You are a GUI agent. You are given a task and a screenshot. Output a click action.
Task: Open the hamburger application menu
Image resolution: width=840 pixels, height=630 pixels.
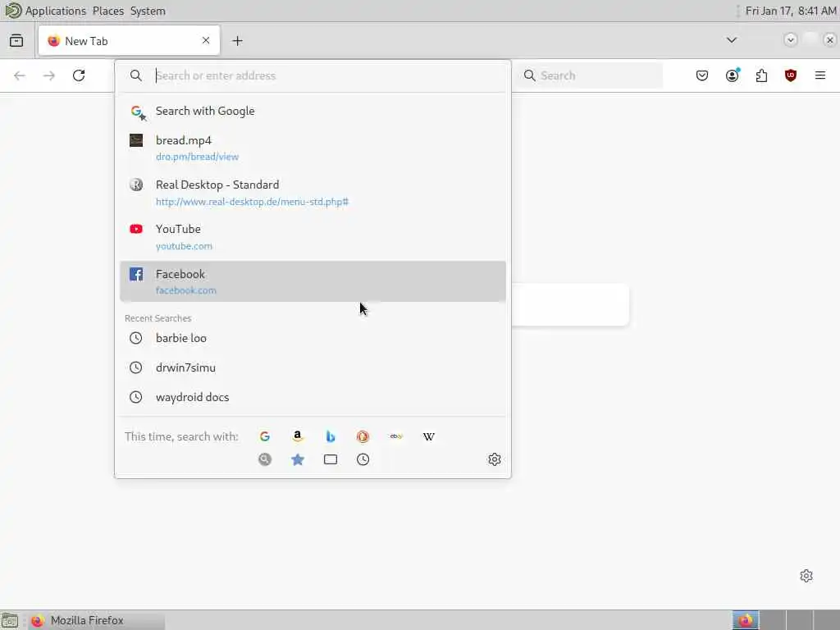[x=820, y=75]
